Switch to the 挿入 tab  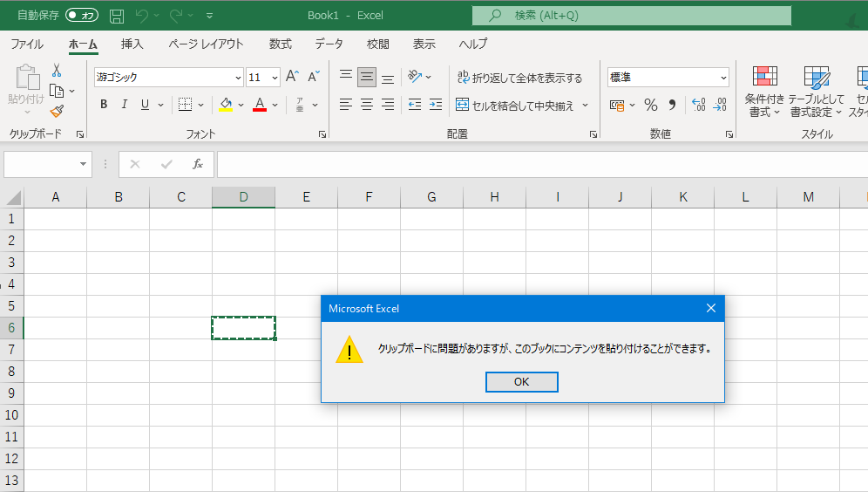[x=132, y=44]
